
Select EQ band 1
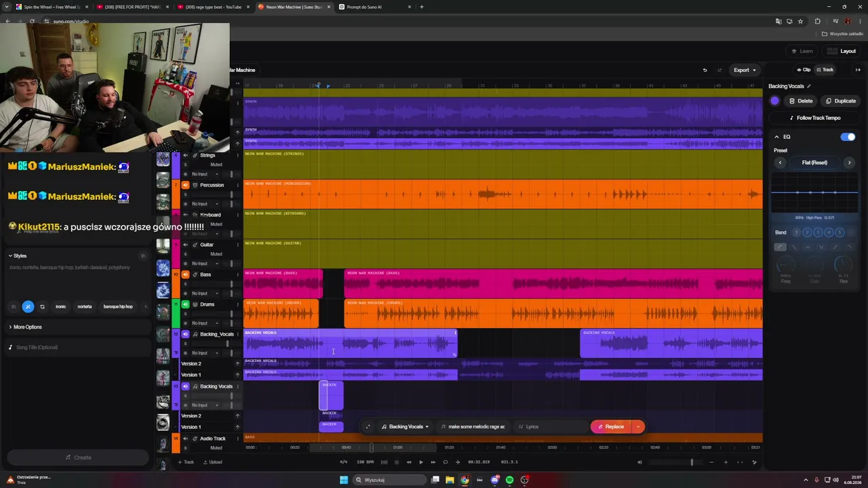797,232
